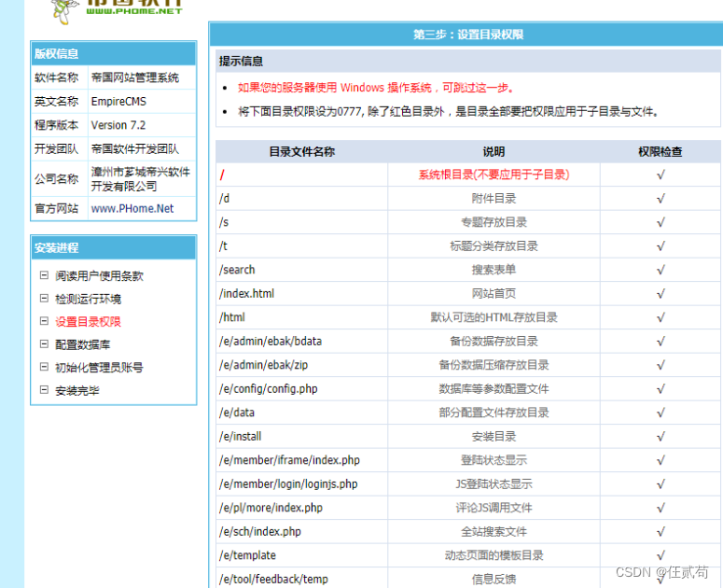Screen dimensions: 723x588
Task: Click the 系统根目录(不要应用于子目录) description
Action: coord(494,175)
